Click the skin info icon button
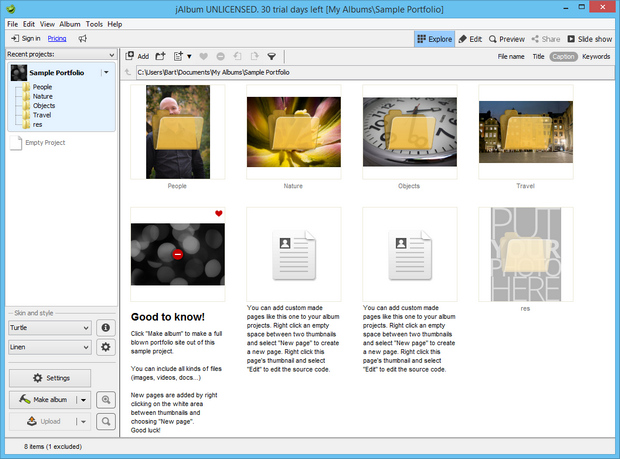620x459 pixels. (106, 327)
